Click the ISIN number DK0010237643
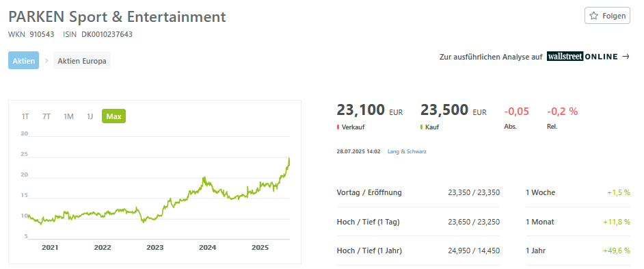This screenshot has width=644, height=269. click(107, 34)
